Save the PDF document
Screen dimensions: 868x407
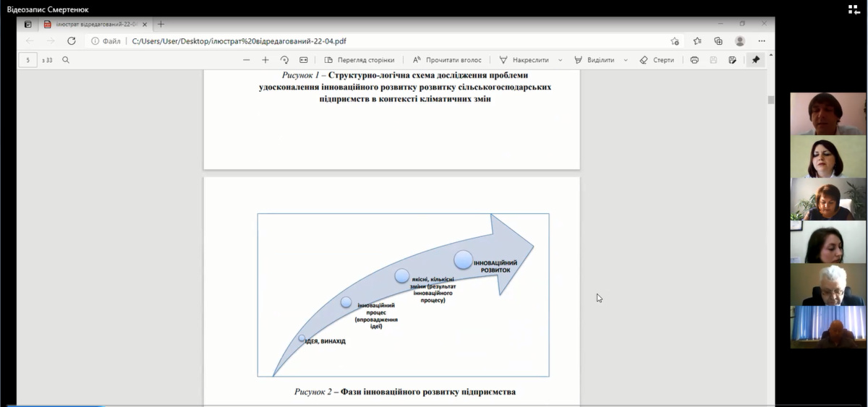[714, 60]
